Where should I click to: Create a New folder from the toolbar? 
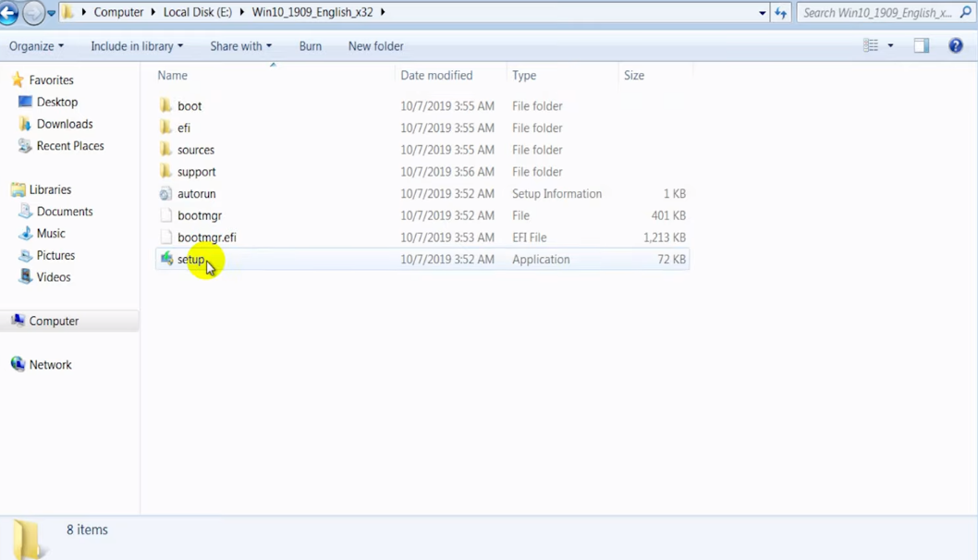coord(375,46)
